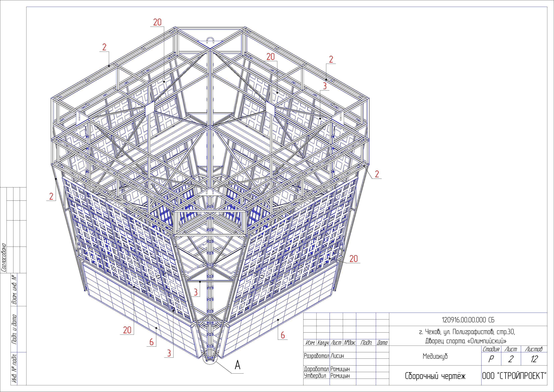554x392 pixels.
Task: Select the 'Кол.уч.' column header
Action: (323, 343)
